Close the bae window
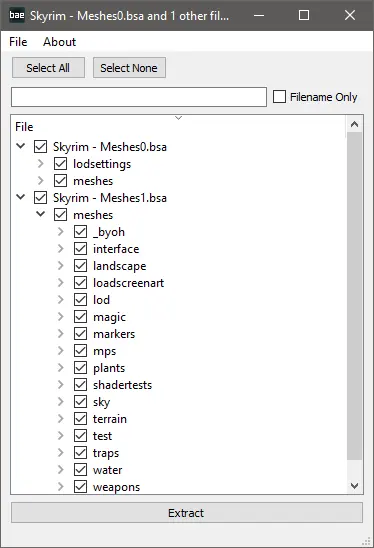Image resolution: width=374 pixels, height=548 pixels. (350, 15)
